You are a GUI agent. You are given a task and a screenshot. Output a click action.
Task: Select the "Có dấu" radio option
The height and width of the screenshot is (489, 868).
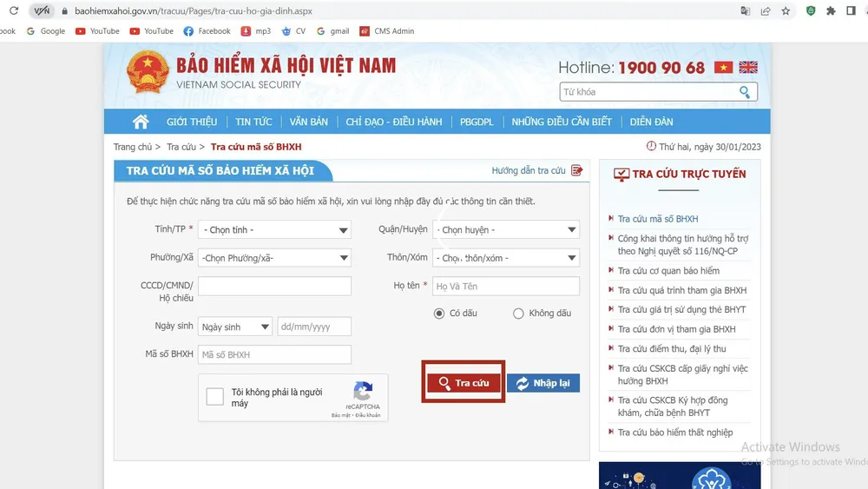point(439,314)
